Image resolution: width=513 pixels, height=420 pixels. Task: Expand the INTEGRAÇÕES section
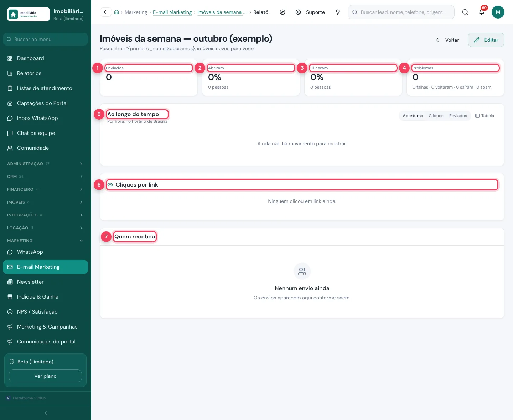click(x=45, y=215)
